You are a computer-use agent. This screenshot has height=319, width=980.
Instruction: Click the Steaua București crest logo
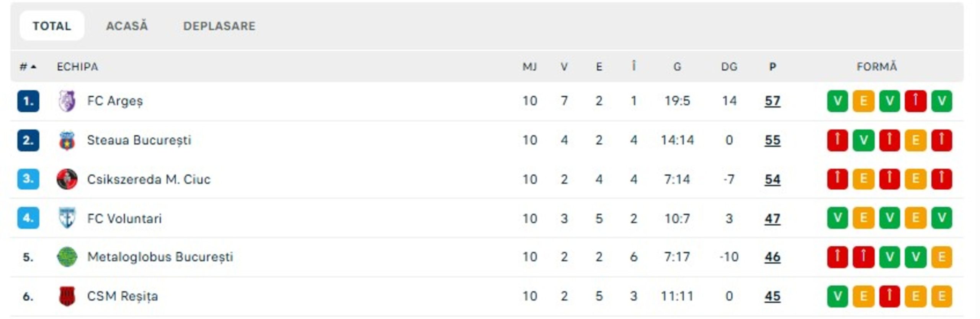(67, 140)
